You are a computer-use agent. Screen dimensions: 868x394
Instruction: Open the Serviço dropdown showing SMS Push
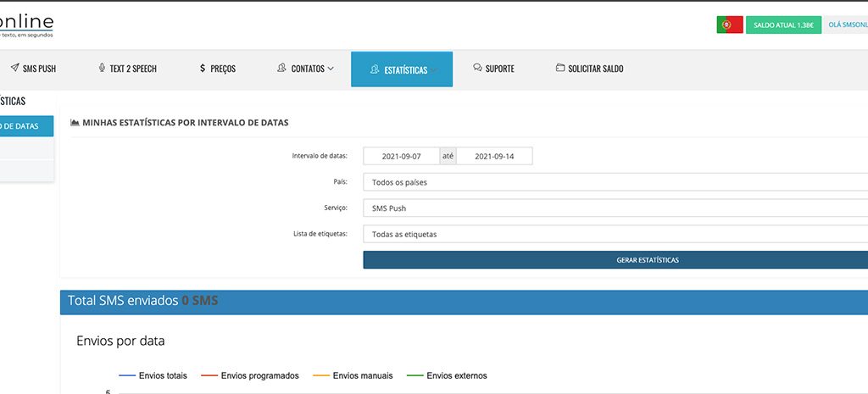point(615,208)
